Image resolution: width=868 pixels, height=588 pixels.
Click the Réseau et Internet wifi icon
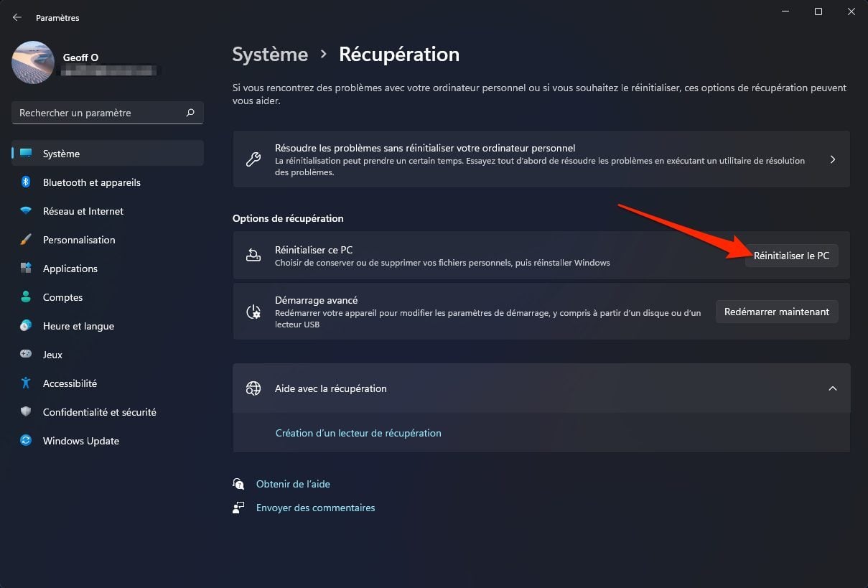point(26,211)
